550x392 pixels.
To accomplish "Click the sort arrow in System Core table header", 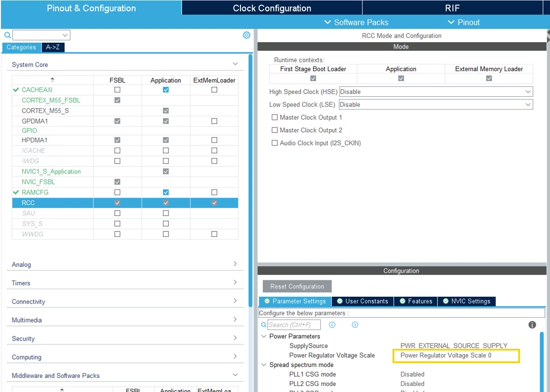I will 52,80.
